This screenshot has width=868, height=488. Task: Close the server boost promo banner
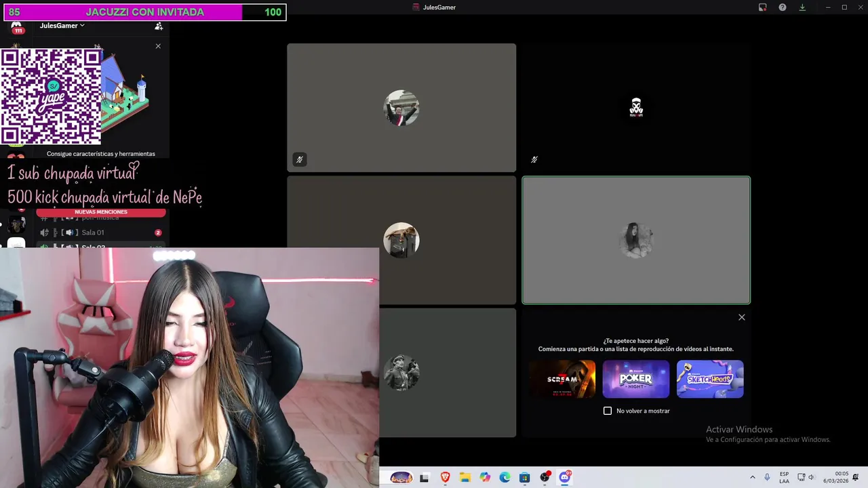(158, 46)
